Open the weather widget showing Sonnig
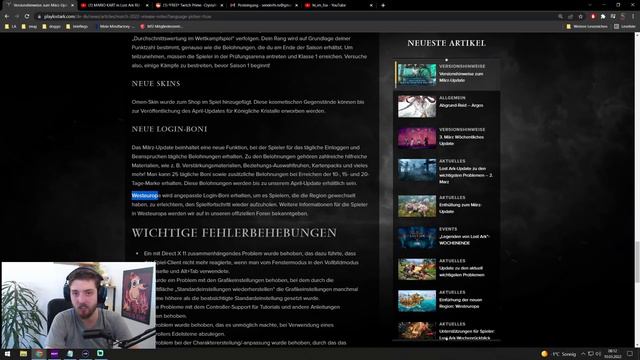 [x=558, y=354]
